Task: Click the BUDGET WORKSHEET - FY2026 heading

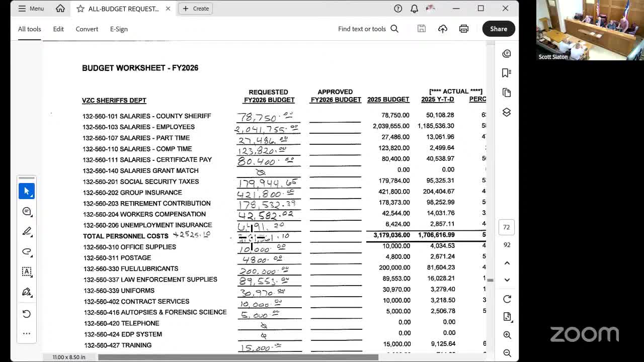Action: coord(140,68)
